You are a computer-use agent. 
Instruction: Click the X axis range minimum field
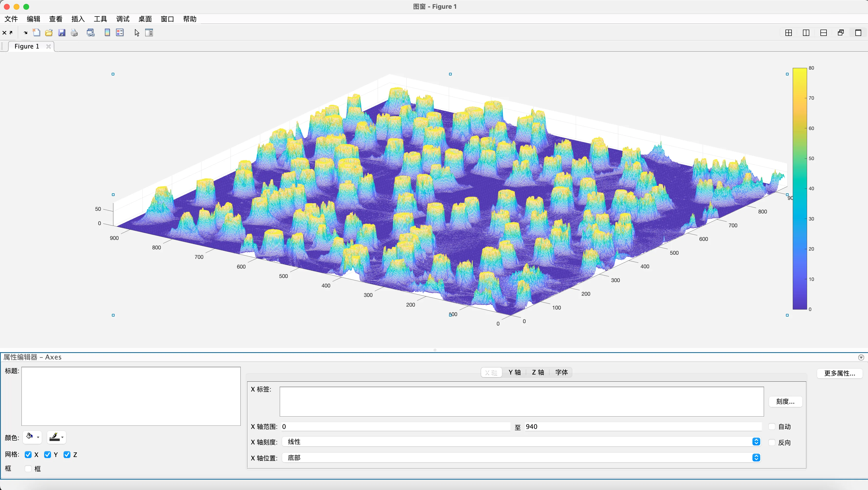point(396,427)
